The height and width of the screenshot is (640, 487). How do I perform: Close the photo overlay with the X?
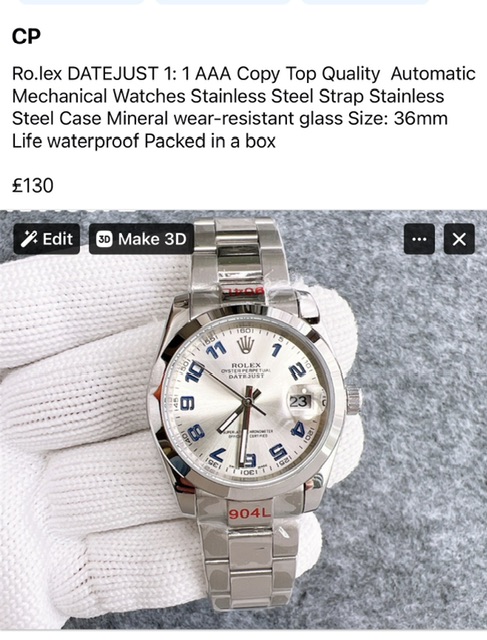coord(459,239)
